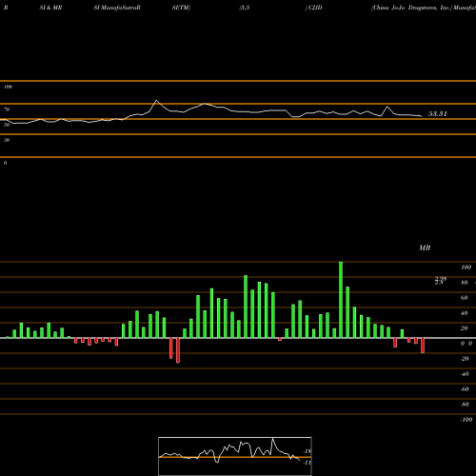This screenshot has width=476, height=476.
Task: Click the CJJD ticker symbol in the header
Action: 315,8
